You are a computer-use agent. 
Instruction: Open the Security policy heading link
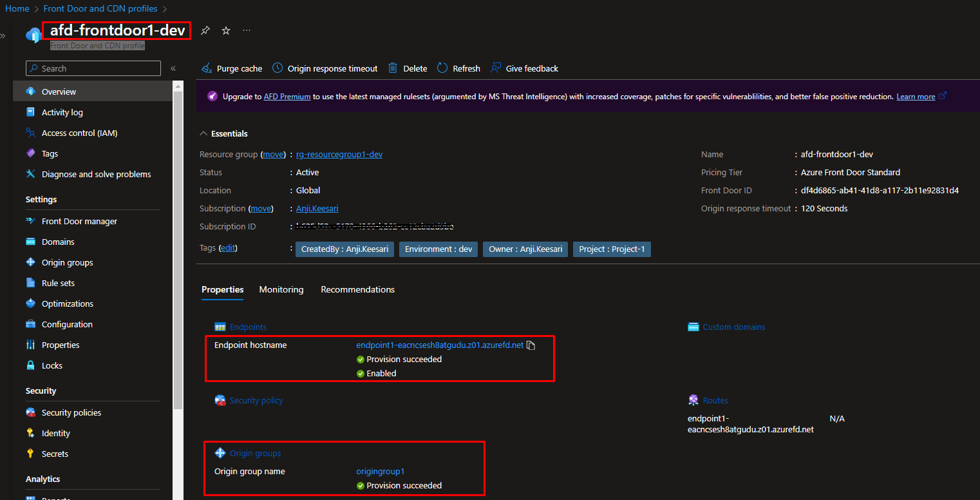pyautogui.click(x=256, y=401)
